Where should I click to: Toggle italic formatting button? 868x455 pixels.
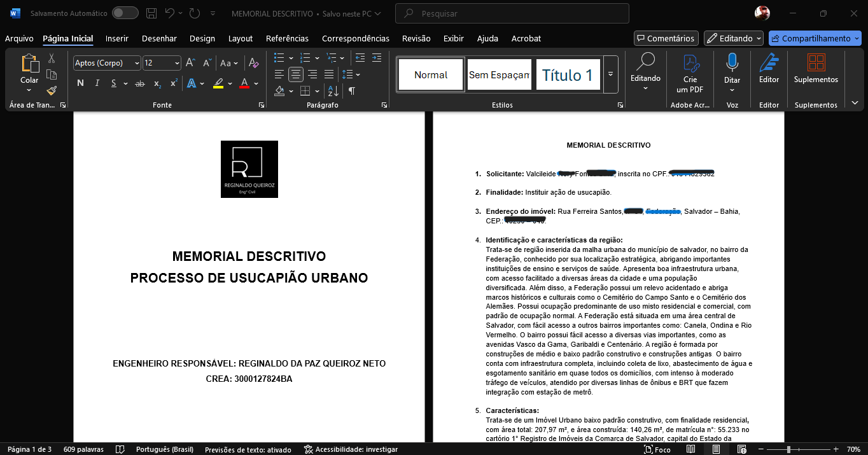click(97, 83)
